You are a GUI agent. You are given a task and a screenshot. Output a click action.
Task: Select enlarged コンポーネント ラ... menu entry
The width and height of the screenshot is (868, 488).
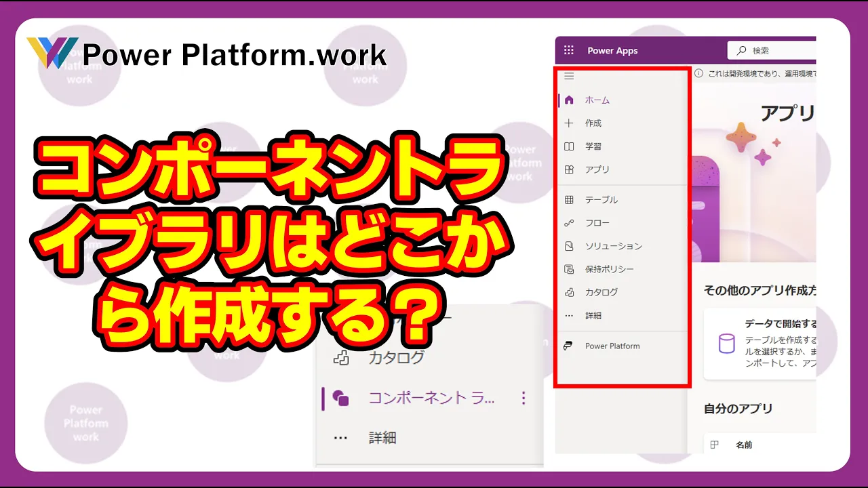coord(431,399)
